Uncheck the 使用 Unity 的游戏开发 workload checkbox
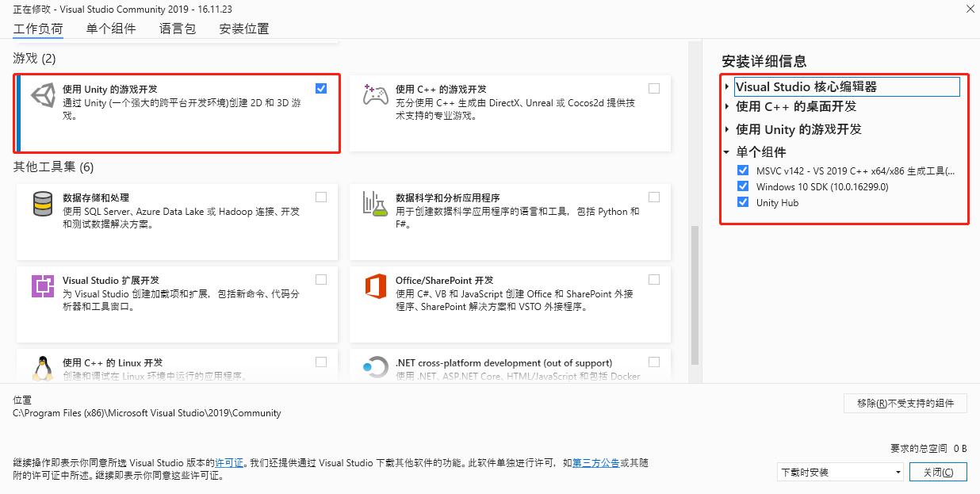 coord(321,88)
